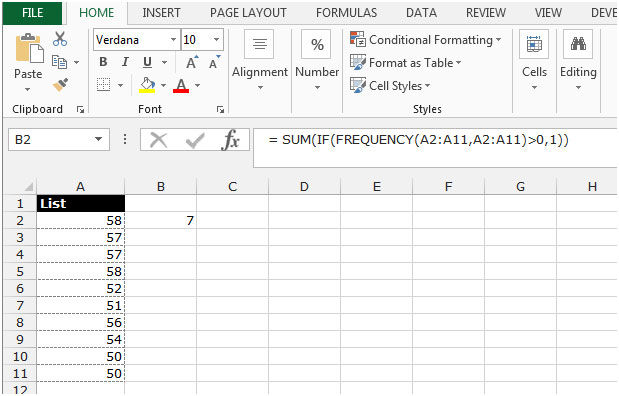Switch to the VIEW tab
This screenshot has width=619, height=396.
[548, 13]
